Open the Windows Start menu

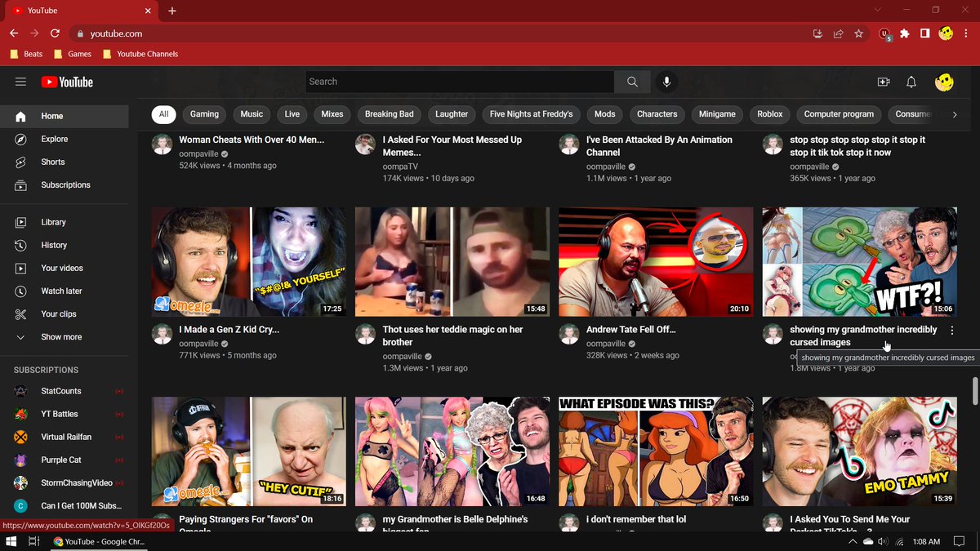(x=11, y=541)
